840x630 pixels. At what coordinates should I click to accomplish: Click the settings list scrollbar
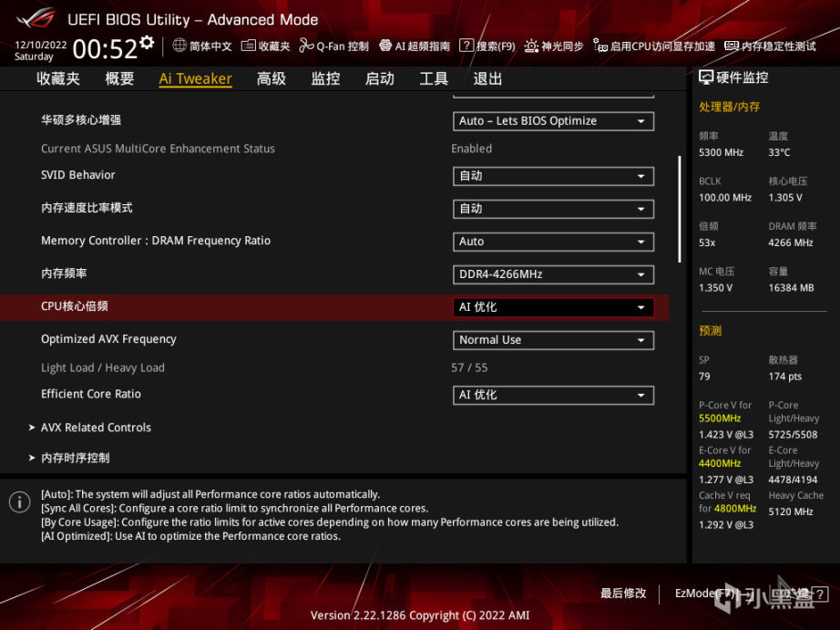point(680,209)
